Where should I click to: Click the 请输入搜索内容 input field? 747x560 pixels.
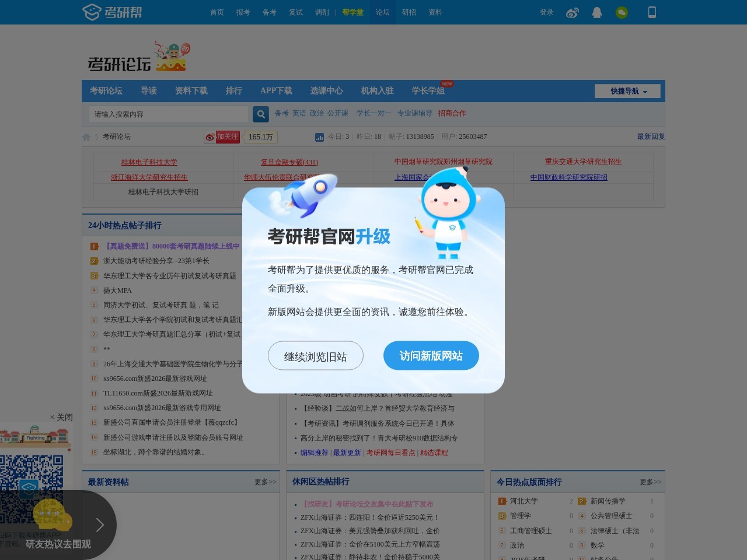point(169,114)
